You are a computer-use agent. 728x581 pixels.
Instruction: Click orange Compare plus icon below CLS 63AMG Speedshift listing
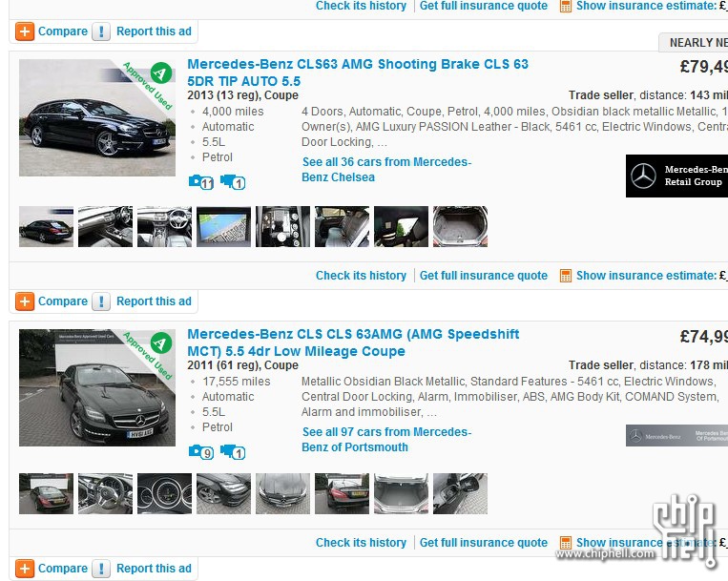(x=25, y=569)
